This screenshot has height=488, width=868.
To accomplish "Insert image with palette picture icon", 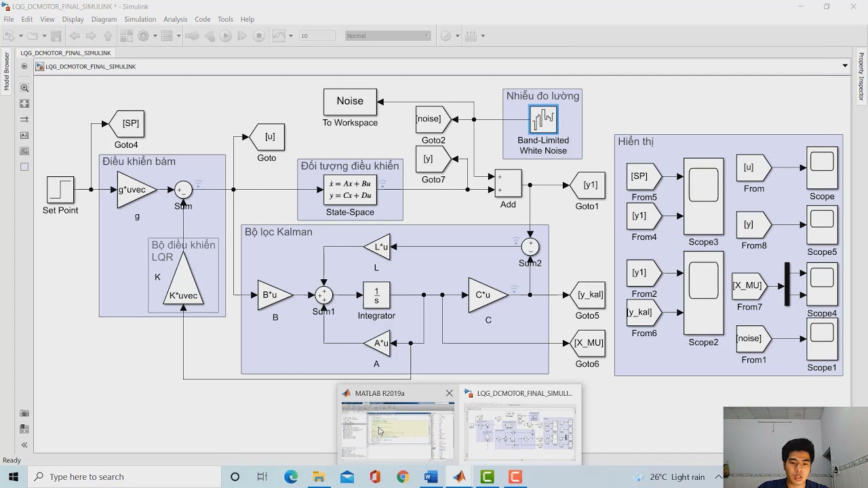I will click(24, 151).
